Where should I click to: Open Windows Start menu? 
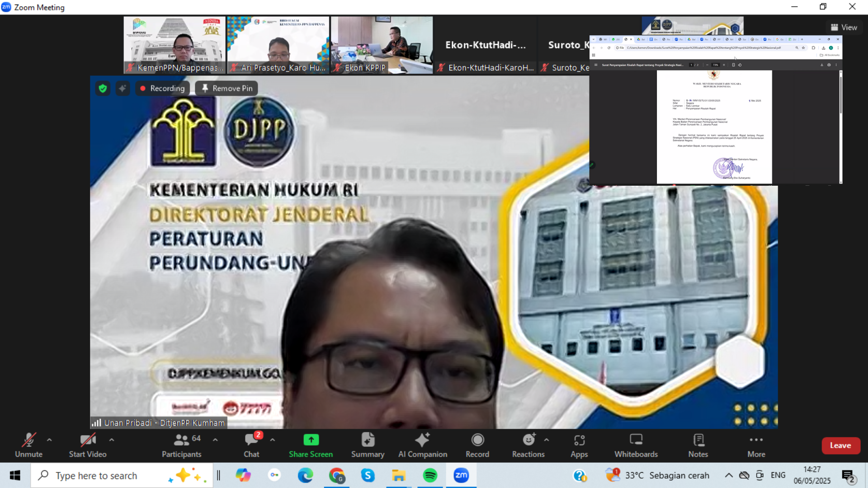pyautogui.click(x=15, y=475)
